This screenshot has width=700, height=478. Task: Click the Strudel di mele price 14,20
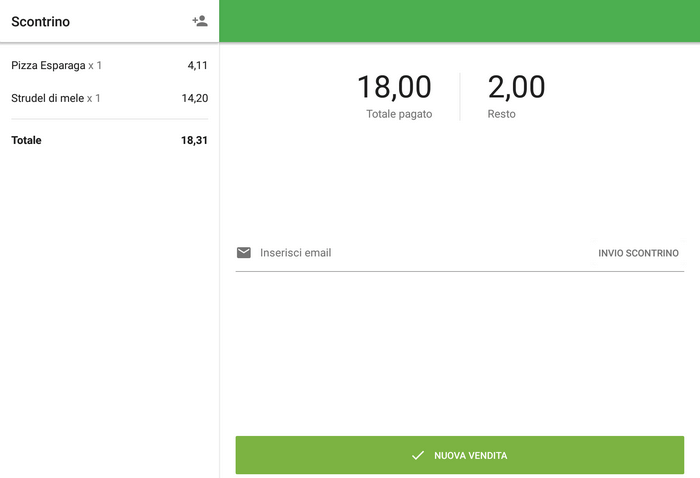194,98
